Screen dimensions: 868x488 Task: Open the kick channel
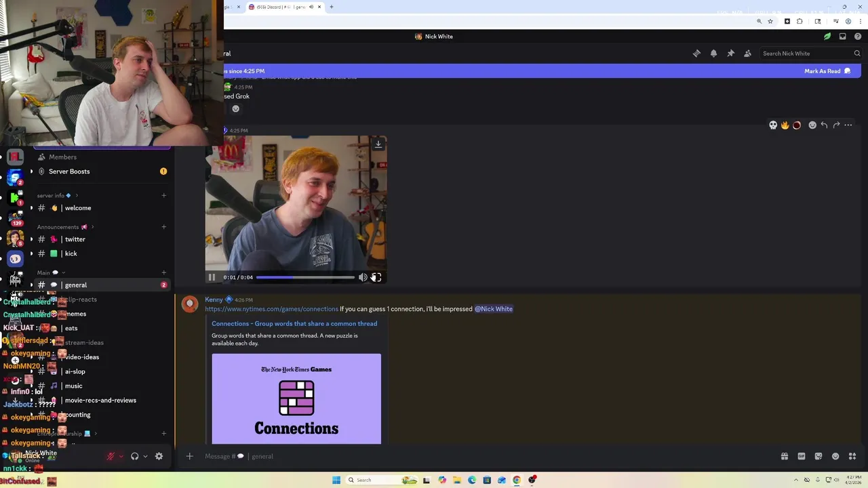tap(102, 253)
